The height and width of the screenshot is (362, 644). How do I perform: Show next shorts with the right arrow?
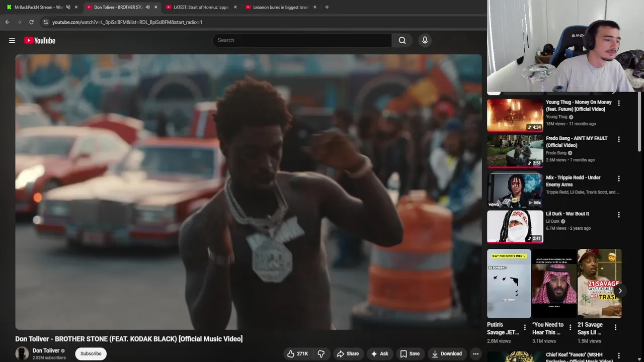coord(620,291)
